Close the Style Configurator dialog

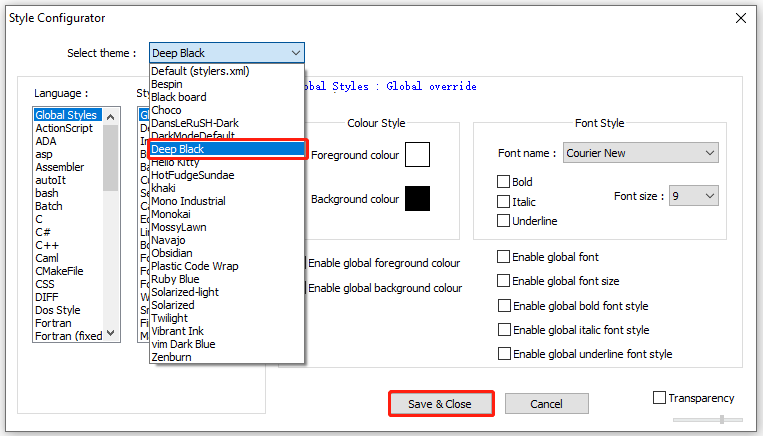pyautogui.click(x=741, y=18)
